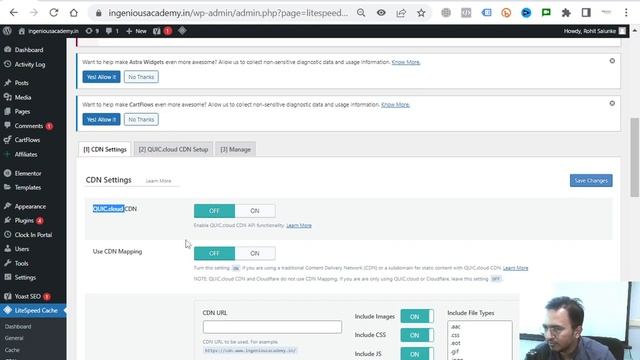Toggle Include JS switch
This screenshot has height=360, width=640.
pos(417,354)
